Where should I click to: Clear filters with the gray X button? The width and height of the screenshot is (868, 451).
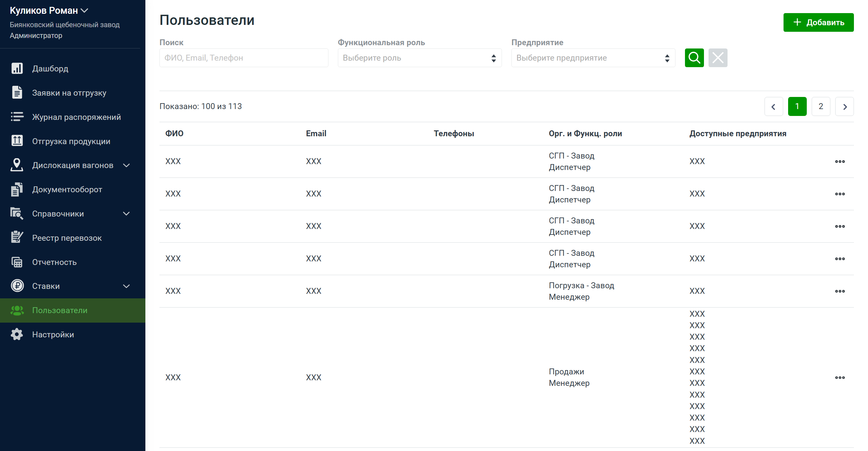click(x=718, y=58)
